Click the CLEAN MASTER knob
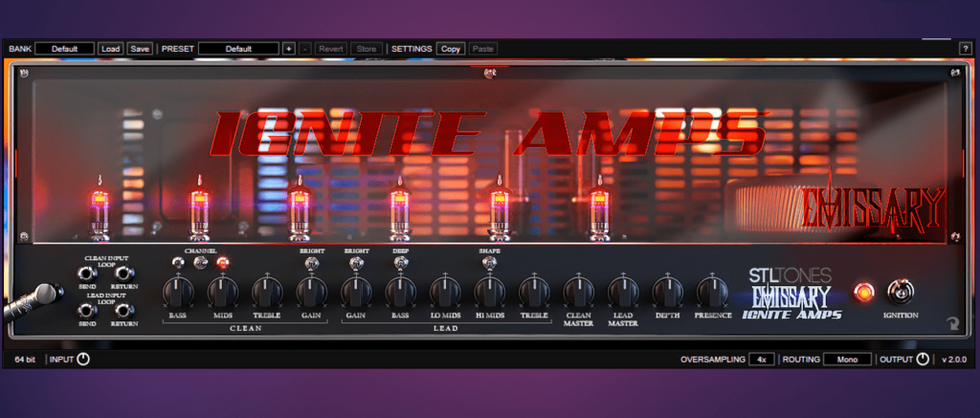Image resolution: width=980 pixels, height=418 pixels. (x=579, y=291)
